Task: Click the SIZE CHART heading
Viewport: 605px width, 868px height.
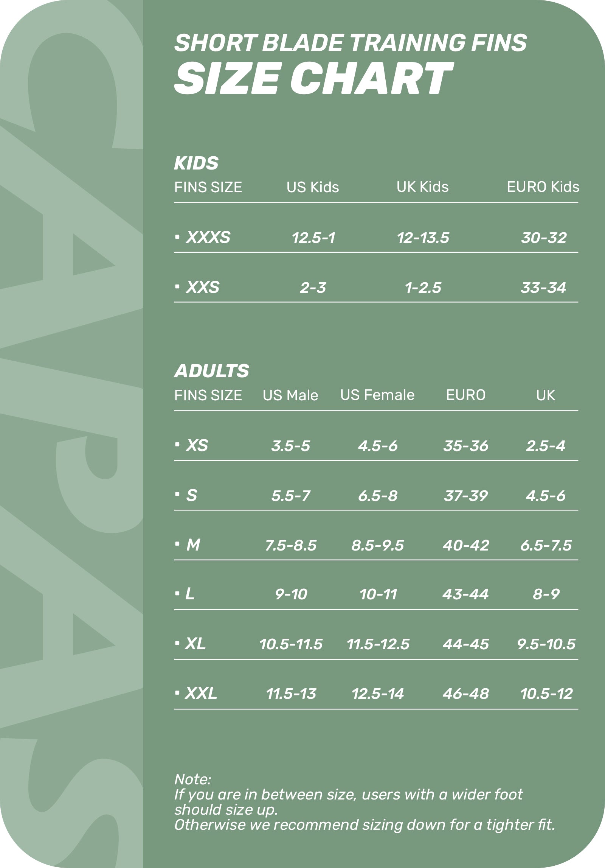Action: (313, 78)
